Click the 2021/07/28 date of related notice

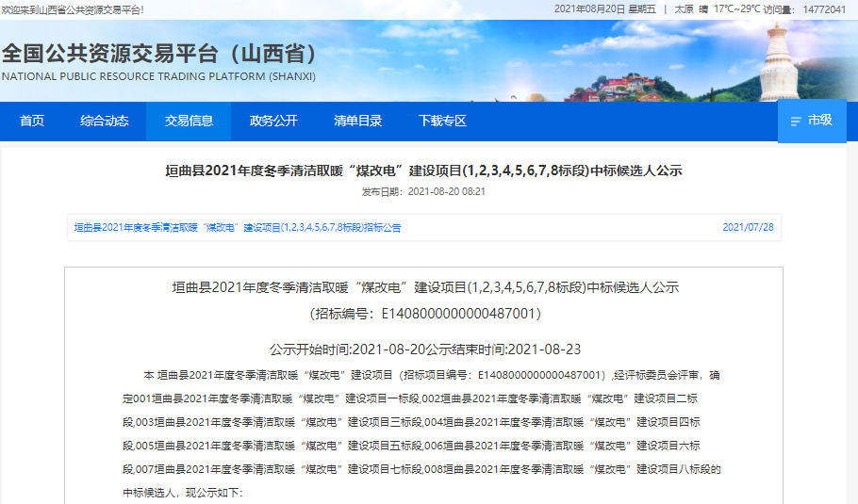point(748,227)
